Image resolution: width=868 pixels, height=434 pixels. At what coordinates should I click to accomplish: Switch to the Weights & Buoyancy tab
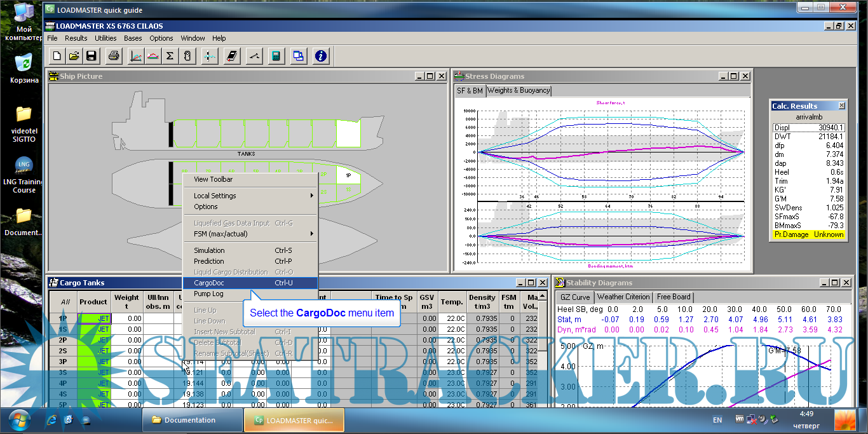point(519,91)
